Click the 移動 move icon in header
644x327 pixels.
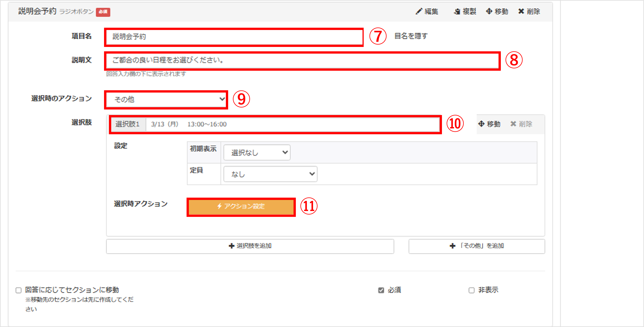[489, 11]
